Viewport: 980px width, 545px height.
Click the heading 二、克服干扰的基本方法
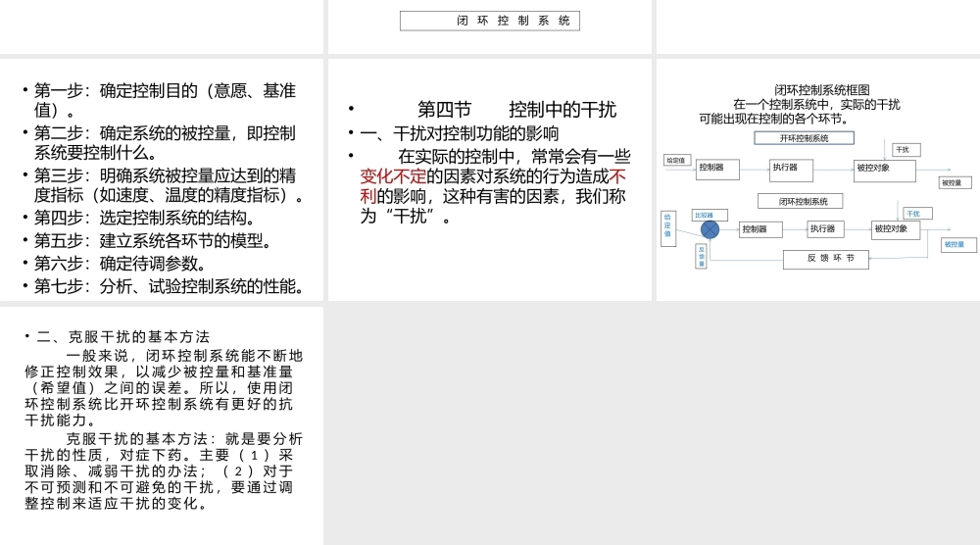tap(123, 337)
